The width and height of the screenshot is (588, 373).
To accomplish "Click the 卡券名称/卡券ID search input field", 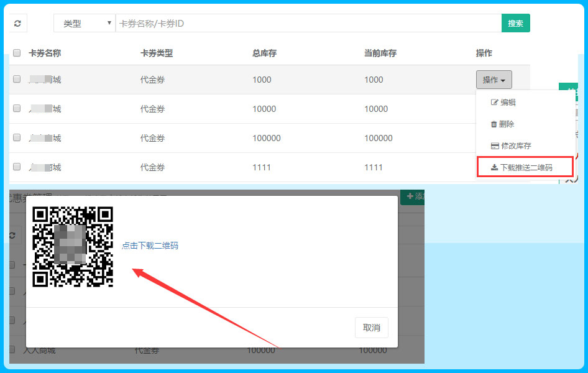I will [x=308, y=24].
